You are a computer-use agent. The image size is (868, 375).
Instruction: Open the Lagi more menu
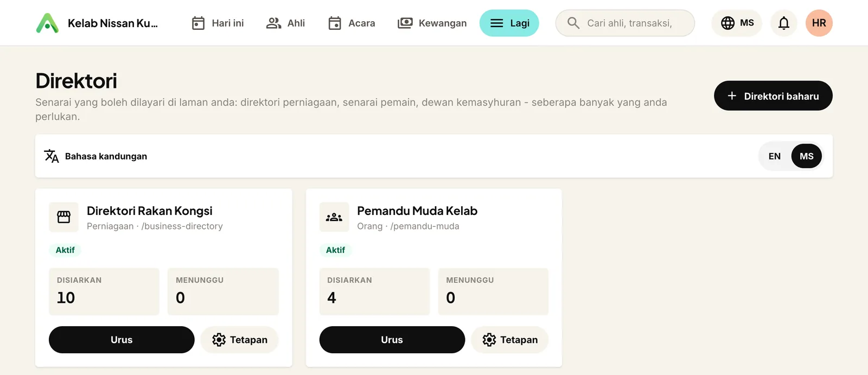(x=509, y=23)
